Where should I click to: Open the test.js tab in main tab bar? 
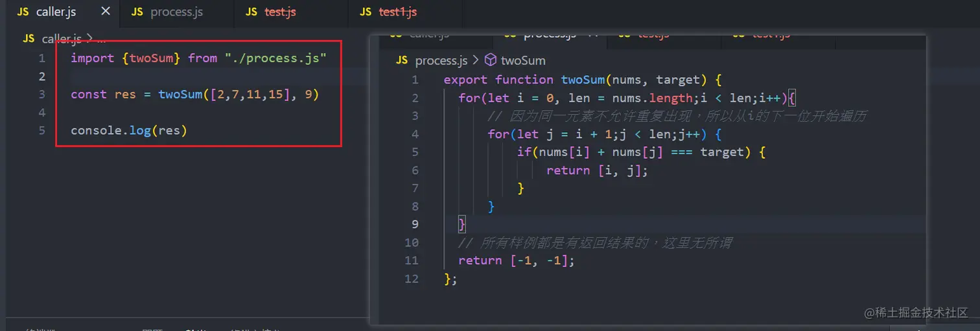[280, 12]
